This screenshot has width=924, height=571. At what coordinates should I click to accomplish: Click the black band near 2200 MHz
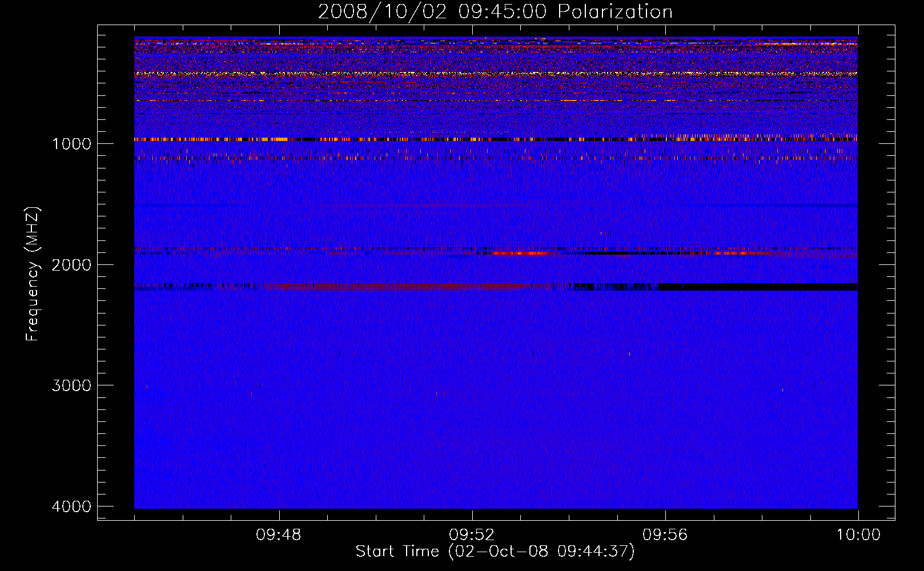click(x=758, y=287)
